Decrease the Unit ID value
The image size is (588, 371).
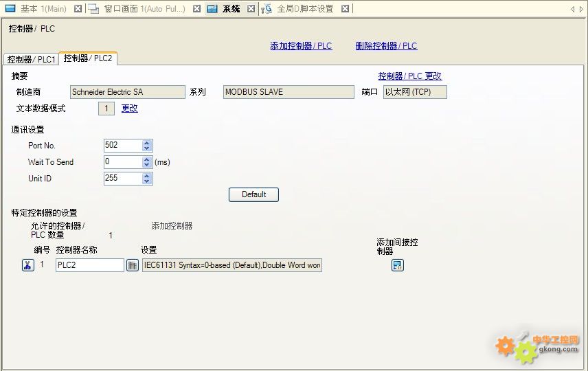[147, 181]
